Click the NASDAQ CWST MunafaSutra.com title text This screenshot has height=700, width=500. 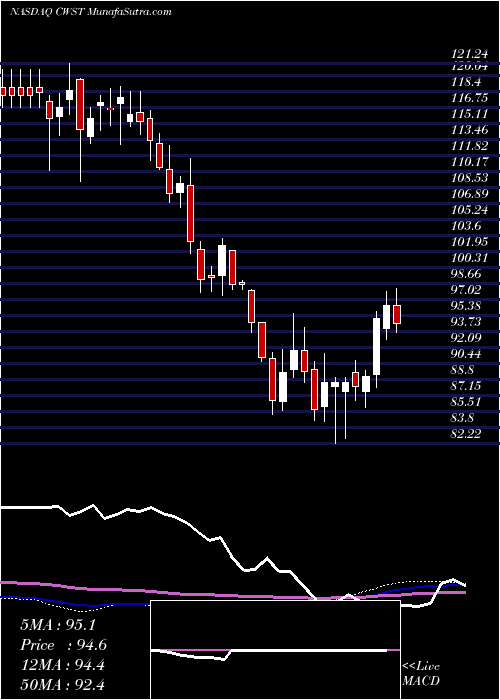point(90,12)
